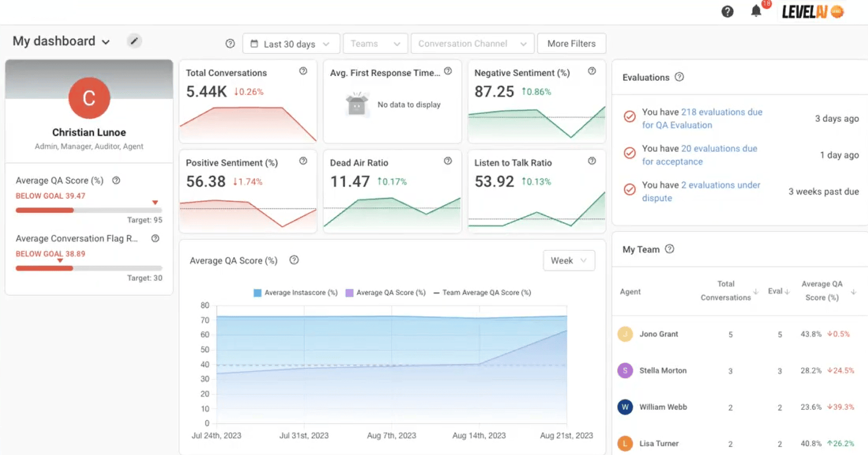Viewport: 868px width, 455px height.
Task: Click the Level AI logo
Action: (812, 12)
